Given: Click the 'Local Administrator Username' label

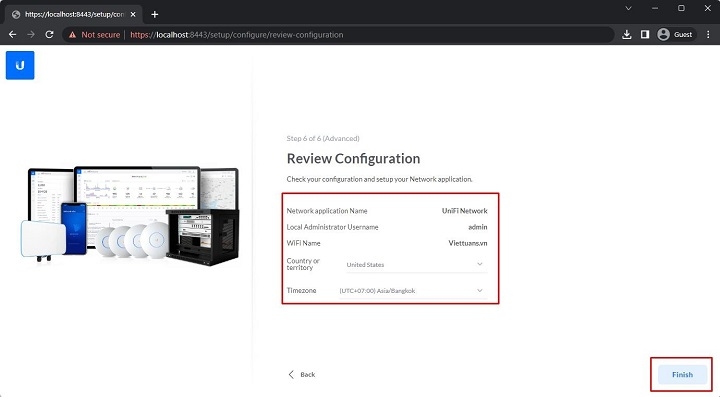Looking at the screenshot, I should 332,227.
